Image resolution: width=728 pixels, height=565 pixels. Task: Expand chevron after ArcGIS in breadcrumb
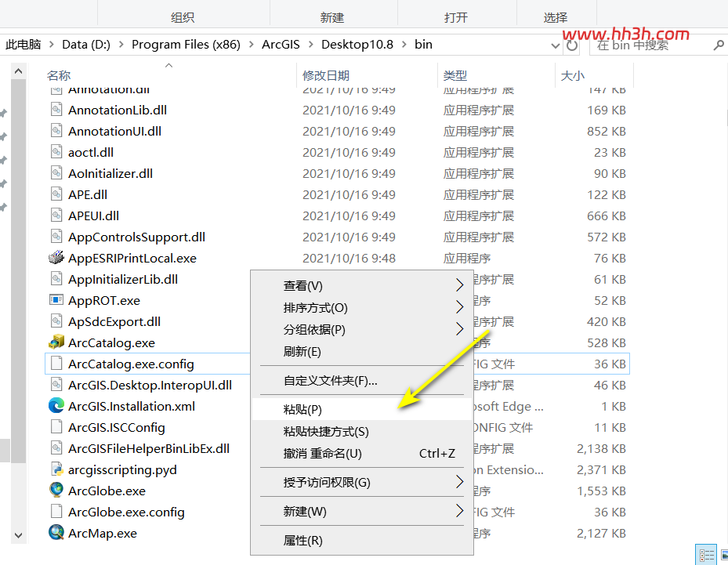pos(310,45)
